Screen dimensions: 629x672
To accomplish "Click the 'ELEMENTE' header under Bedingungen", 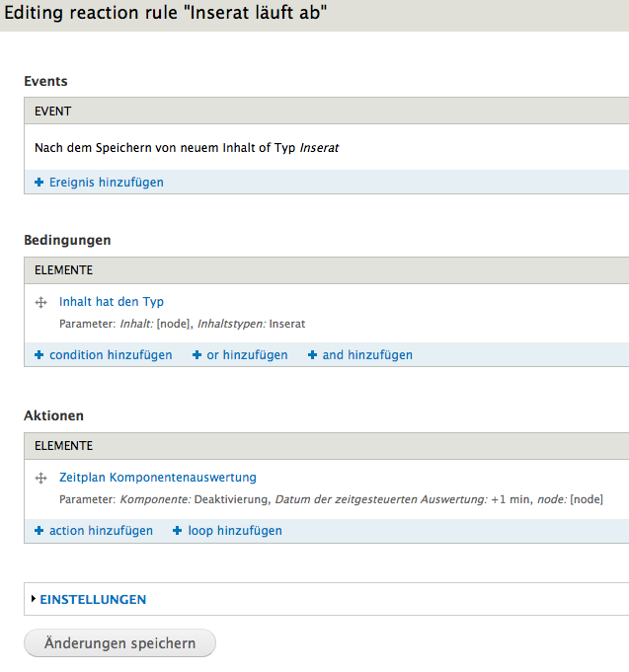I will pyautogui.click(x=63, y=270).
